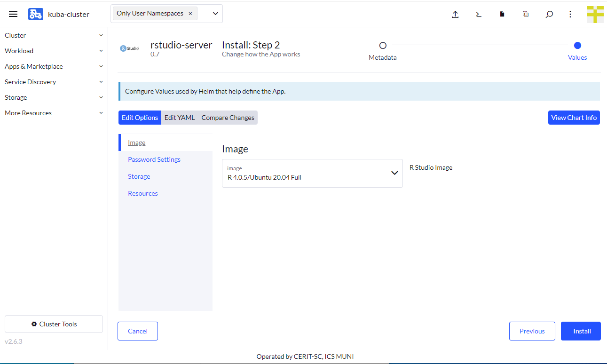This screenshot has width=607, height=364.
Task: Copy KubeConfig to clipboard icon
Action: tap(526, 14)
